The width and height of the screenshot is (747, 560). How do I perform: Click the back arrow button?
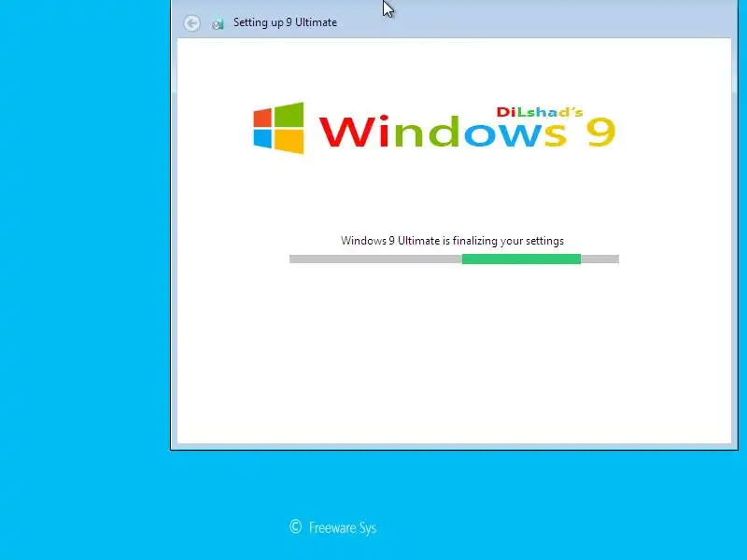tap(192, 23)
